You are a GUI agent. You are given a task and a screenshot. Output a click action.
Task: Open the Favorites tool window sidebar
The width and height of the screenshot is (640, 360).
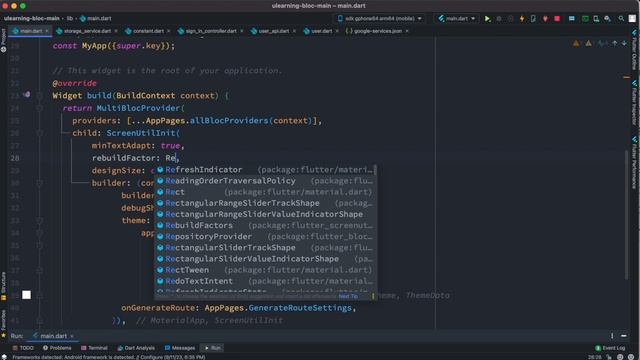coord(3,323)
